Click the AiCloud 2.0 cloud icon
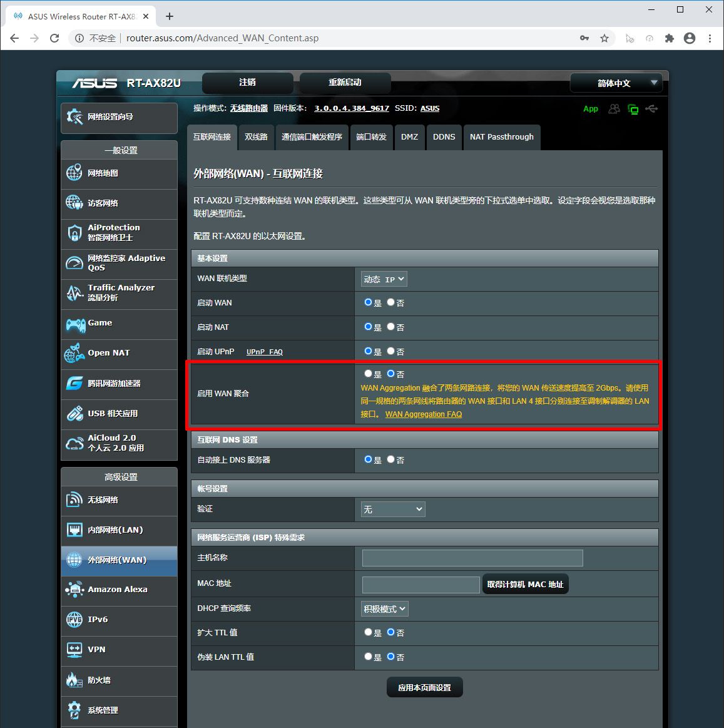The image size is (724, 728). pyautogui.click(x=74, y=443)
